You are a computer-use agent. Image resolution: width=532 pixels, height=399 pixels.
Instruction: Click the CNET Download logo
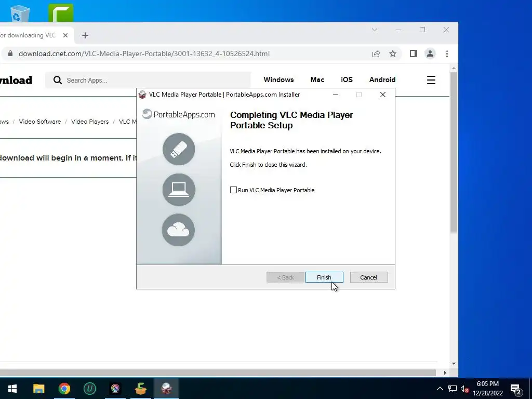(x=16, y=80)
